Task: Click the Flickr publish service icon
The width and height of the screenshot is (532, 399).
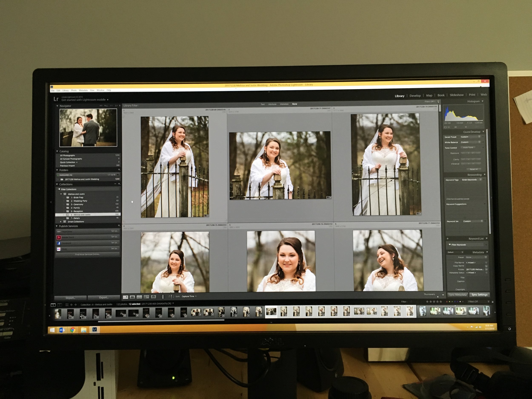Action: coord(59,249)
